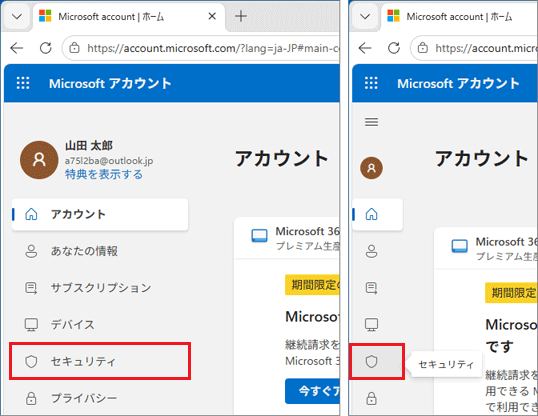The height and width of the screenshot is (416, 538).
Task: Open the tab list chevron in the left window
Action: [17, 16]
